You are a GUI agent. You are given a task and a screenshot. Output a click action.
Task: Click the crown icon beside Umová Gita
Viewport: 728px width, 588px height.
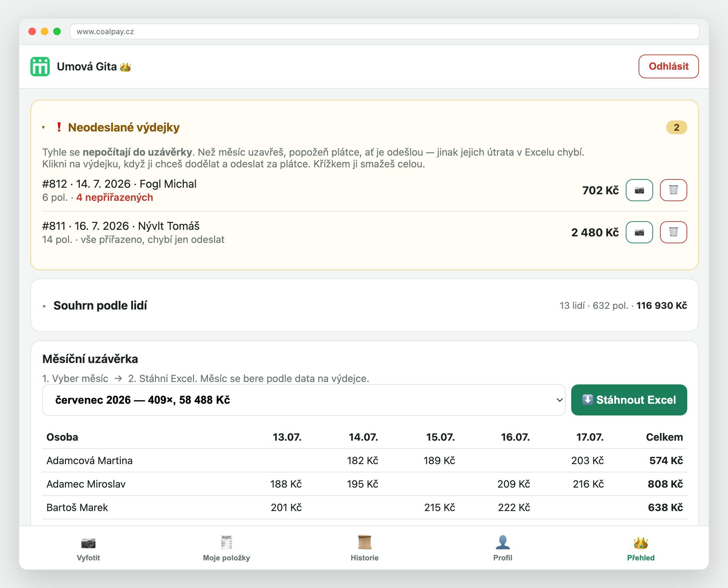[125, 67]
